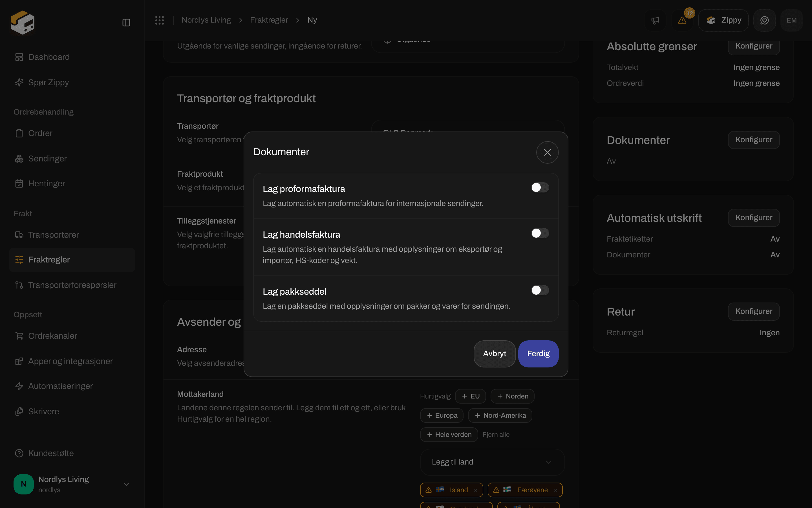The width and height of the screenshot is (812, 508).
Task: Click the Dashboard sidebar icon
Action: (19, 57)
